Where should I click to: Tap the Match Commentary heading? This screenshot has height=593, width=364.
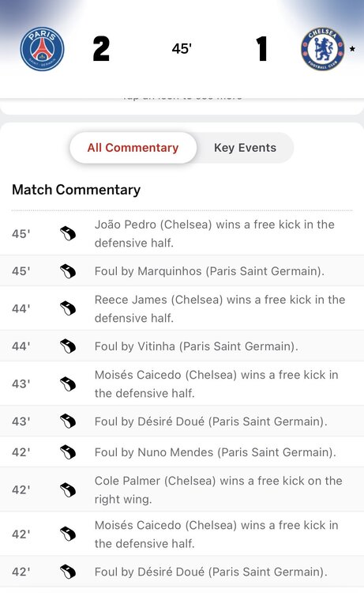tap(77, 190)
